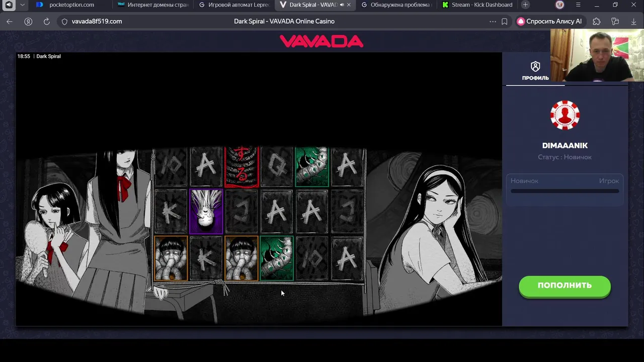Click the page title Dark Spiral - VAVADA Online Casino
644x362 pixels.
pyautogui.click(x=284, y=21)
